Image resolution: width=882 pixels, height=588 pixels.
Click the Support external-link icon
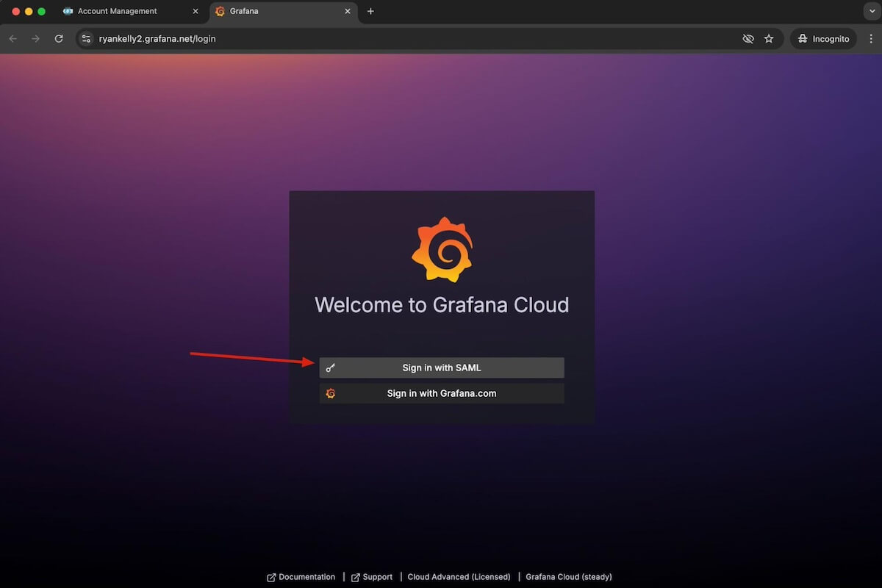pyautogui.click(x=356, y=577)
